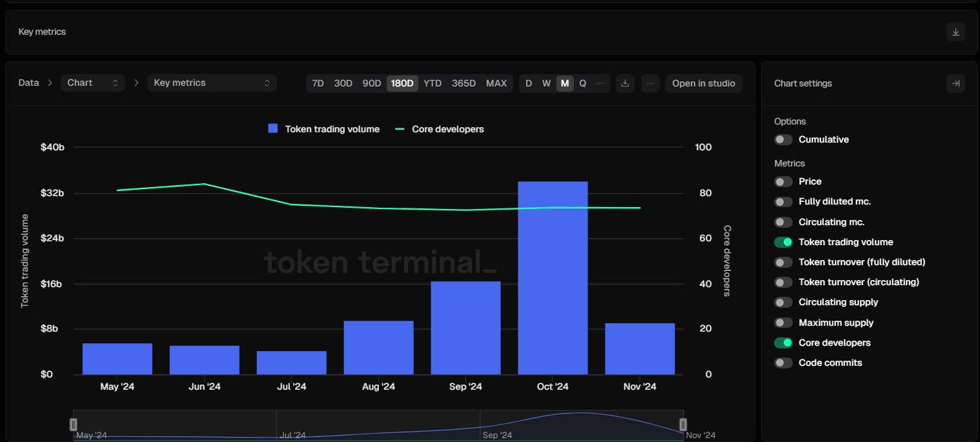This screenshot has height=442, width=980.
Task: Click the Core developers legend label
Action: [x=448, y=129]
